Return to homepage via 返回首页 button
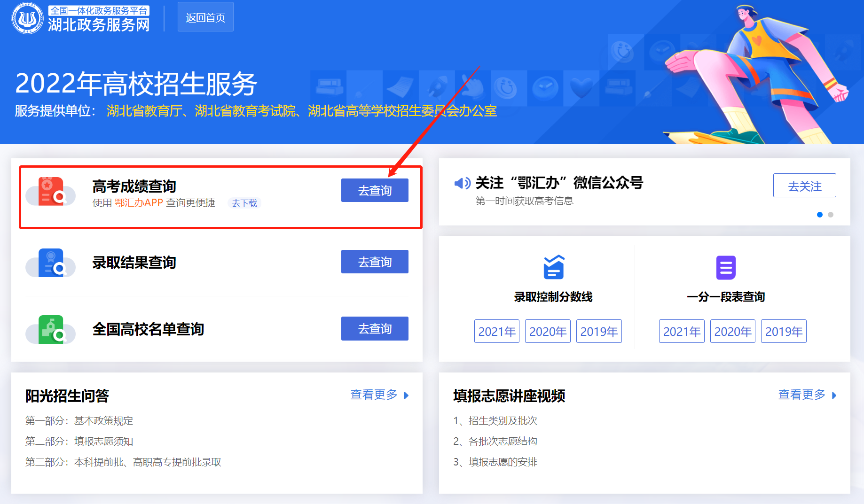The height and width of the screenshot is (504, 864). coord(205,17)
